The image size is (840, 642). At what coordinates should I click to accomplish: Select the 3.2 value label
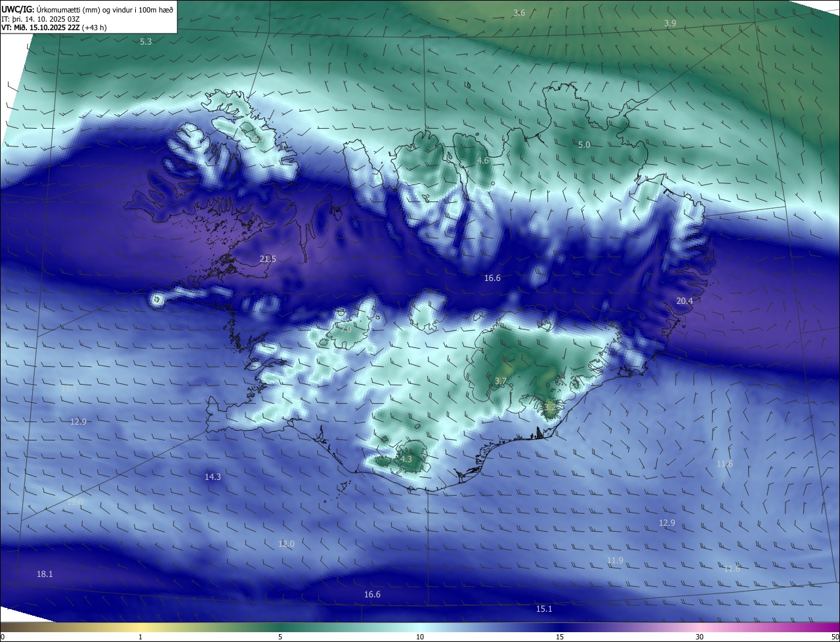[550, 408]
